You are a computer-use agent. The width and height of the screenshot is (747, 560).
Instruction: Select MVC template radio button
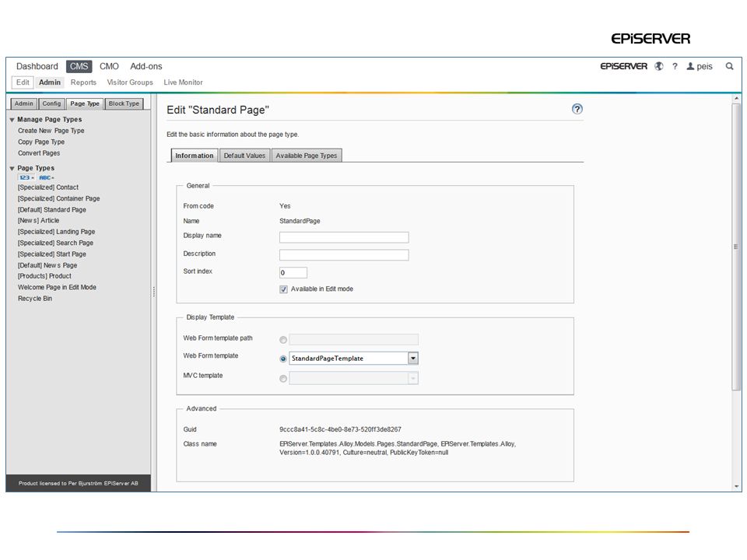click(283, 379)
